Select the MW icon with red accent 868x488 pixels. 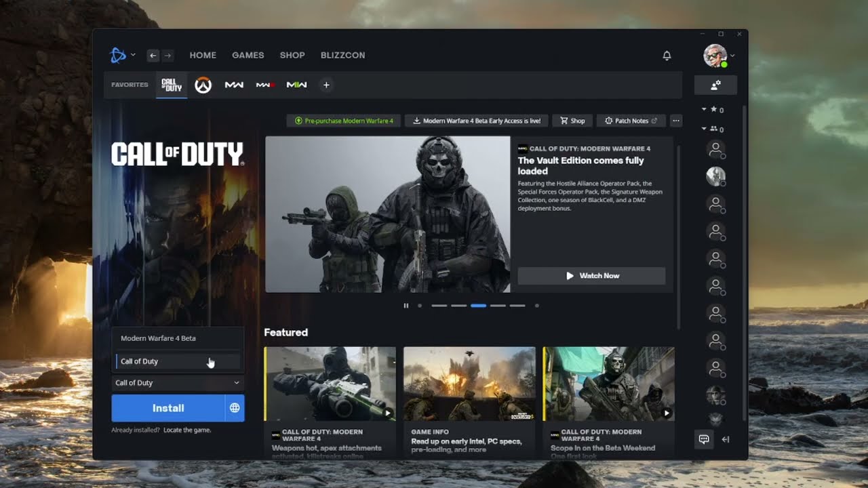tap(265, 85)
